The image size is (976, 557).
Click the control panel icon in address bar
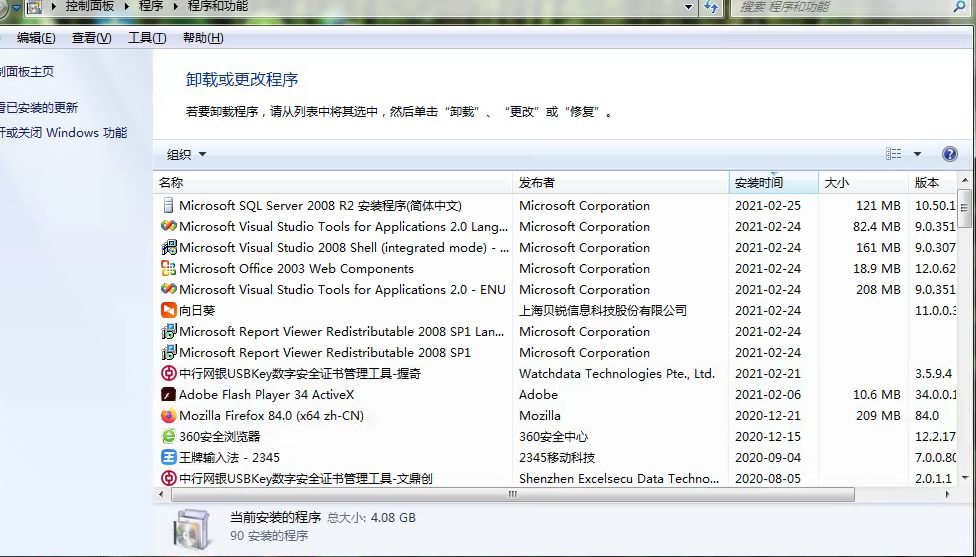pos(34,7)
